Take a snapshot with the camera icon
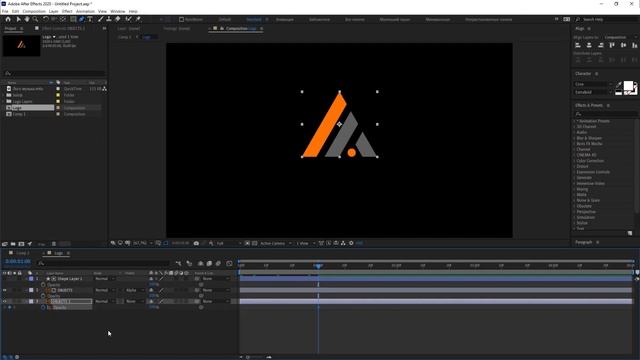Image resolution: width=640 pixels, height=360 pixels. pos(196,243)
